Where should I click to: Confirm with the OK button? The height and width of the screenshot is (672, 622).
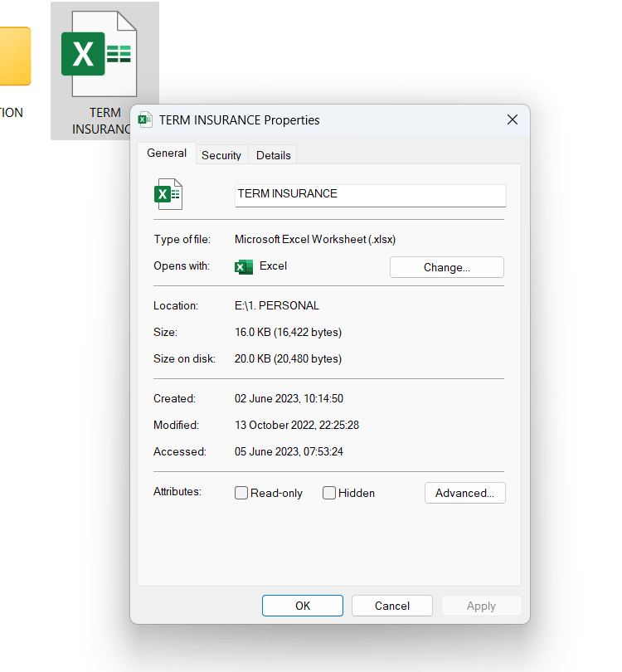point(303,606)
